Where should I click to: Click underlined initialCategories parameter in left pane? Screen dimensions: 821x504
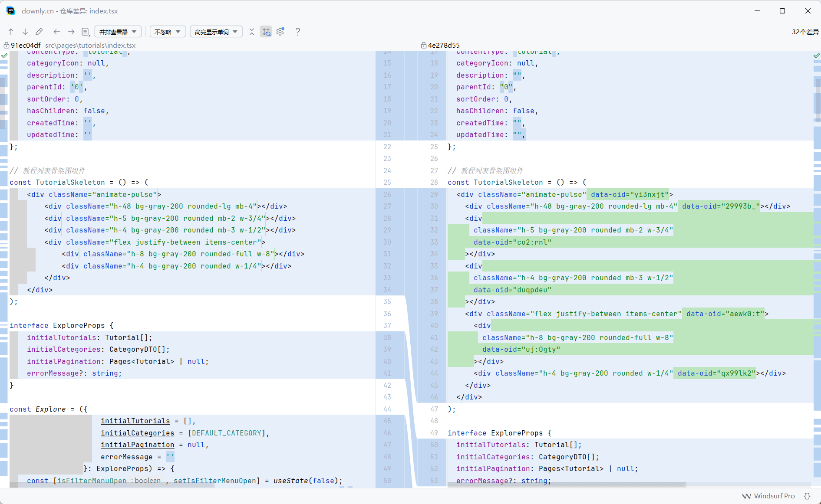tap(138, 433)
